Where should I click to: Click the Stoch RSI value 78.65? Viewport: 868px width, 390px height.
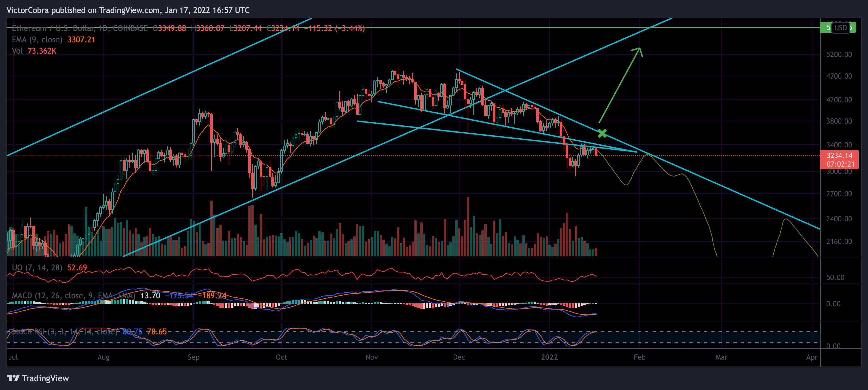[x=157, y=331]
